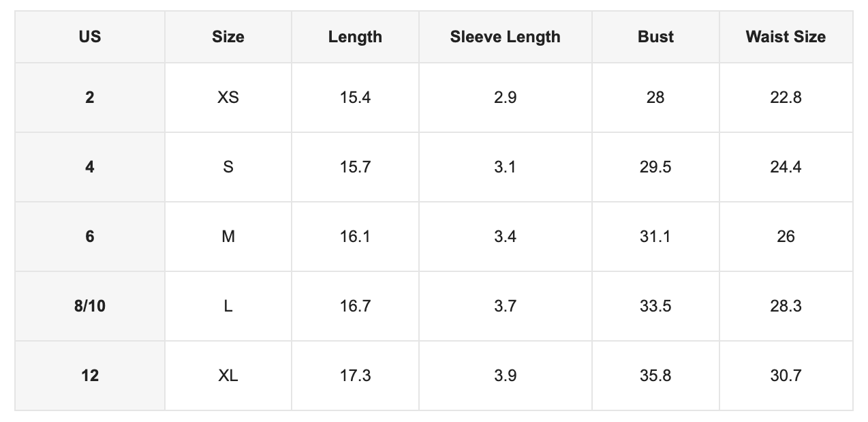Select the 3.1 sleeve length value
This screenshot has width=868, height=422.
tap(506, 167)
